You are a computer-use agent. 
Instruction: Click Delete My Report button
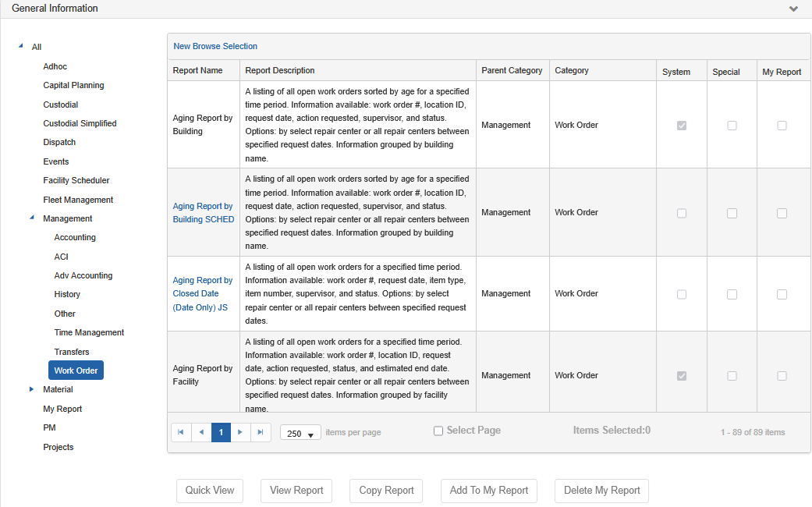pyautogui.click(x=601, y=491)
